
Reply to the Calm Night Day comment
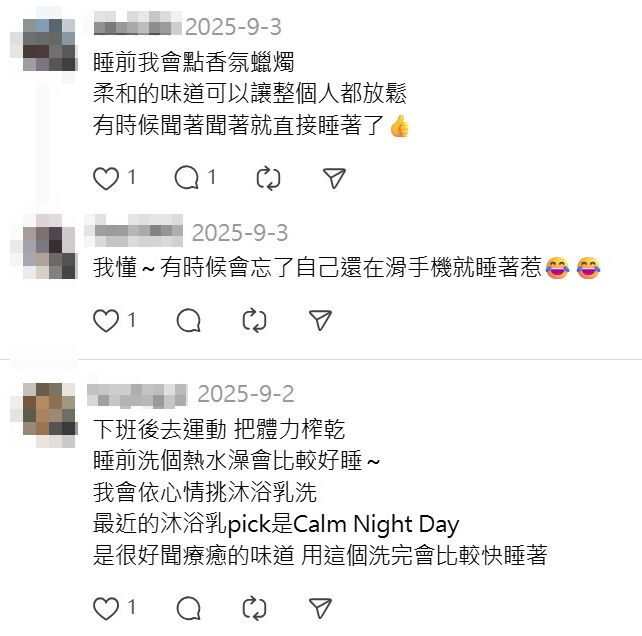[188, 608]
